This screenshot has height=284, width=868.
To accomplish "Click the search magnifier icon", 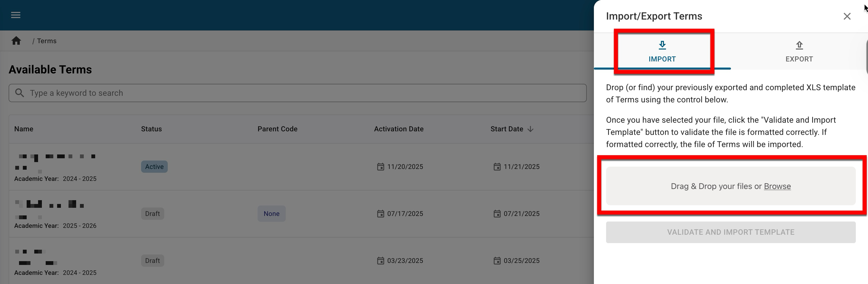I will point(20,93).
